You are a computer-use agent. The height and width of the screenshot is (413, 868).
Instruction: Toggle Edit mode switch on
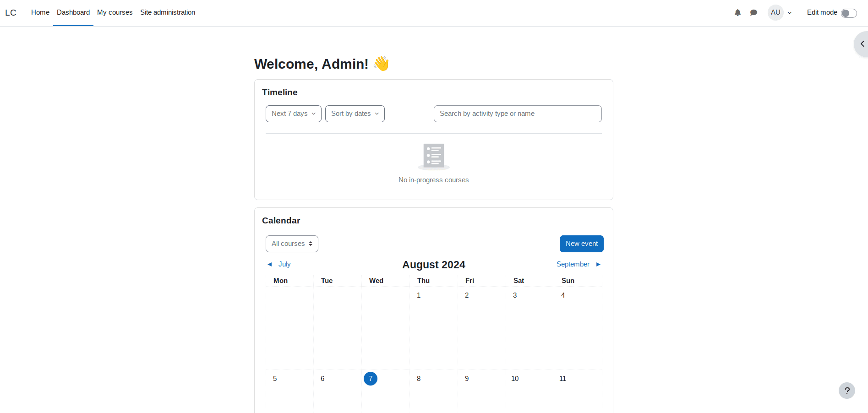pyautogui.click(x=849, y=13)
